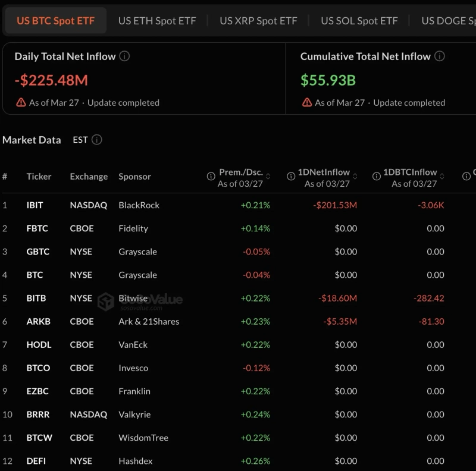The image size is (476, 471).
Task: Sort table by Prem./Dsc. sort arrows
Action: coord(268,177)
